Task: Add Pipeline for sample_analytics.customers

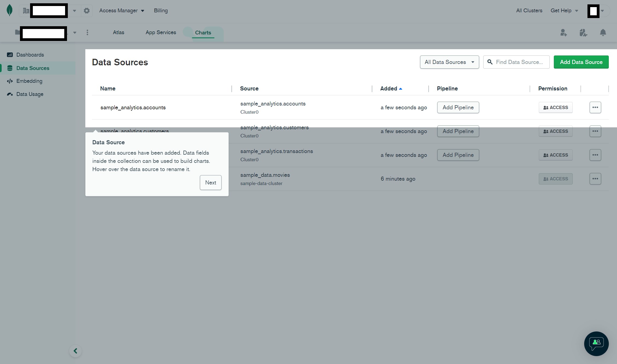Action: (458, 131)
